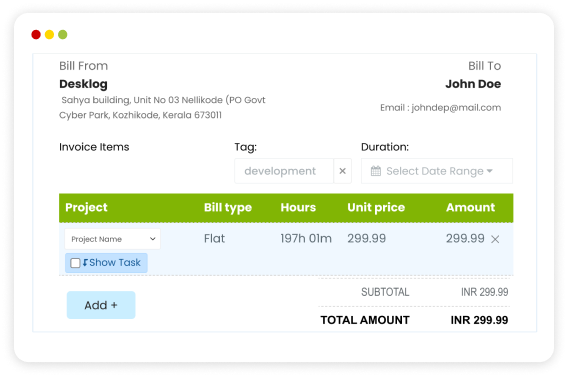This screenshot has width=568, height=378.
Task: Click the johndep@mail.com email address
Action: click(x=456, y=108)
